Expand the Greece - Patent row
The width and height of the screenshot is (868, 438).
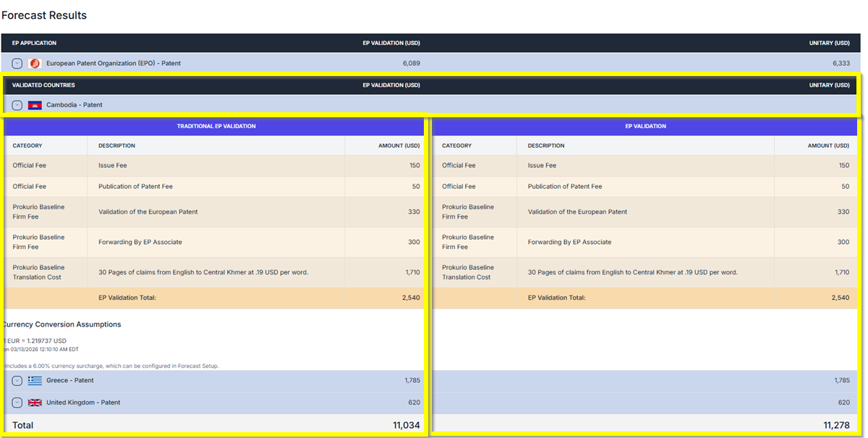click(x=16, y=380)
